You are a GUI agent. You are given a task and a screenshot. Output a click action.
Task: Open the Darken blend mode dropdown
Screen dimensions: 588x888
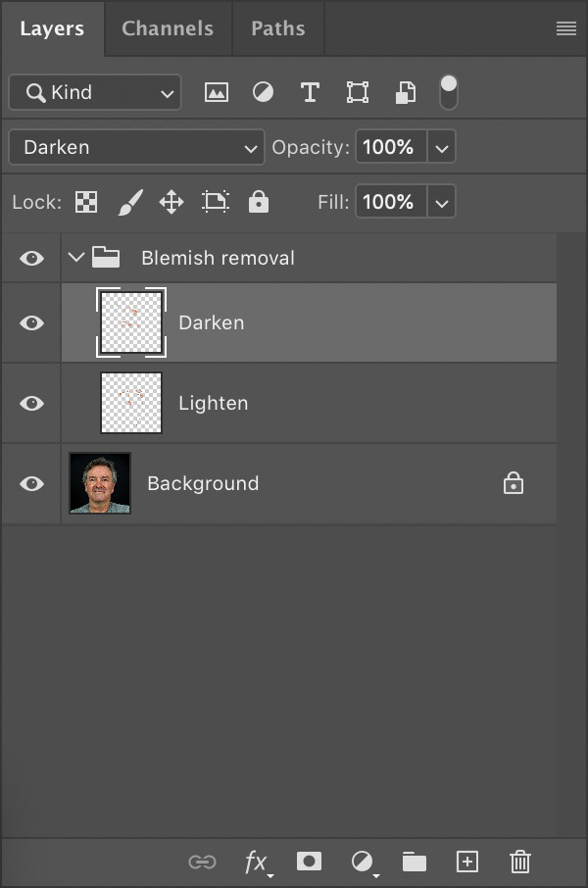(136, 148)
